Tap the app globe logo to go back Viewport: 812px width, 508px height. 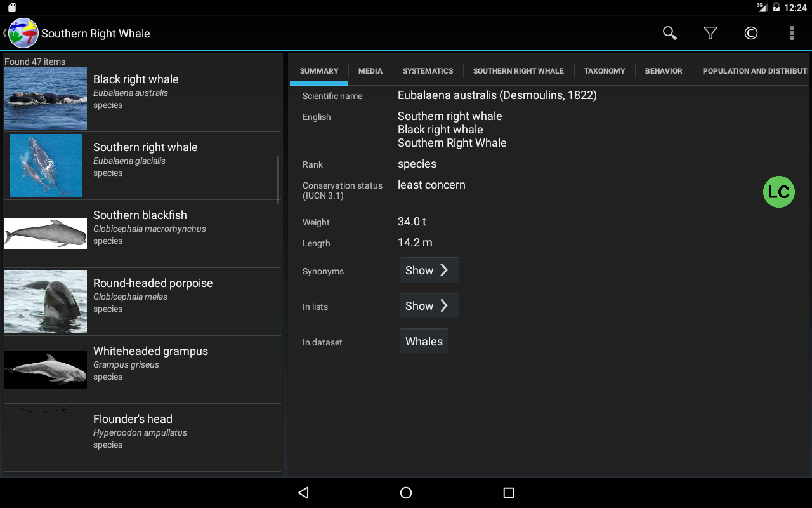tap(23, 33)
